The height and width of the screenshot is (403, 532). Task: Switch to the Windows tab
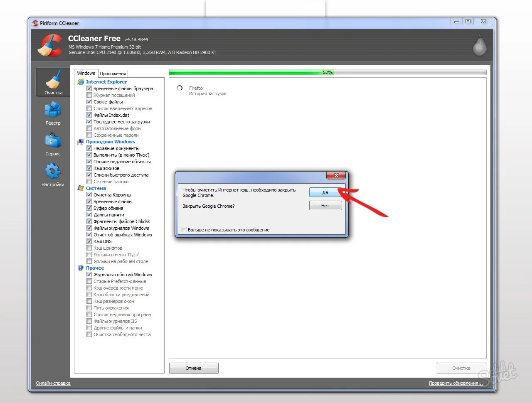click(x=86, y=73)
